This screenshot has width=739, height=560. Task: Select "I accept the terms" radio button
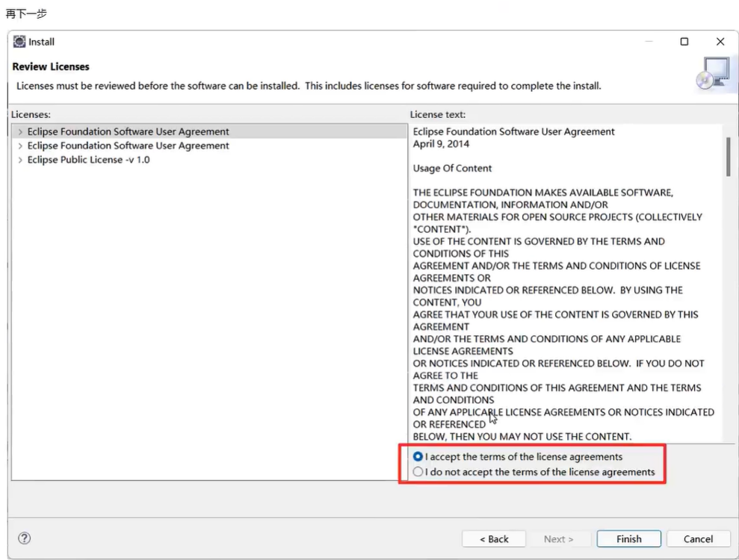[418, 456]
